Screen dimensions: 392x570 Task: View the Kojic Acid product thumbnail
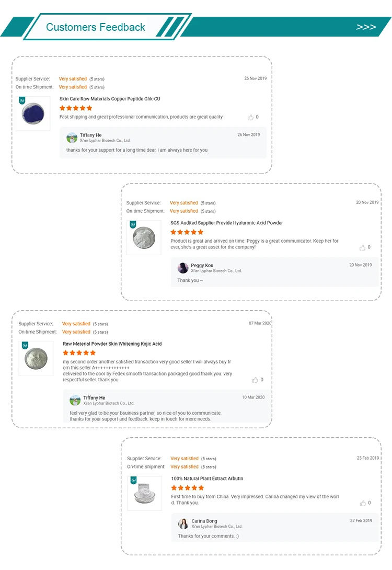tap(36, 358)
